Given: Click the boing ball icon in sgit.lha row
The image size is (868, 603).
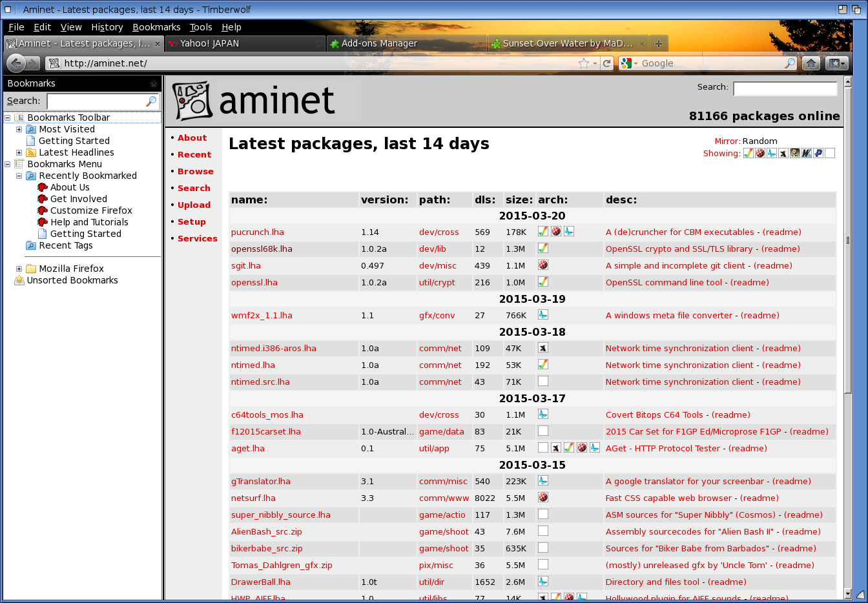Looking at the screenshot, I should pyautogui.click(x=543, y=265).
